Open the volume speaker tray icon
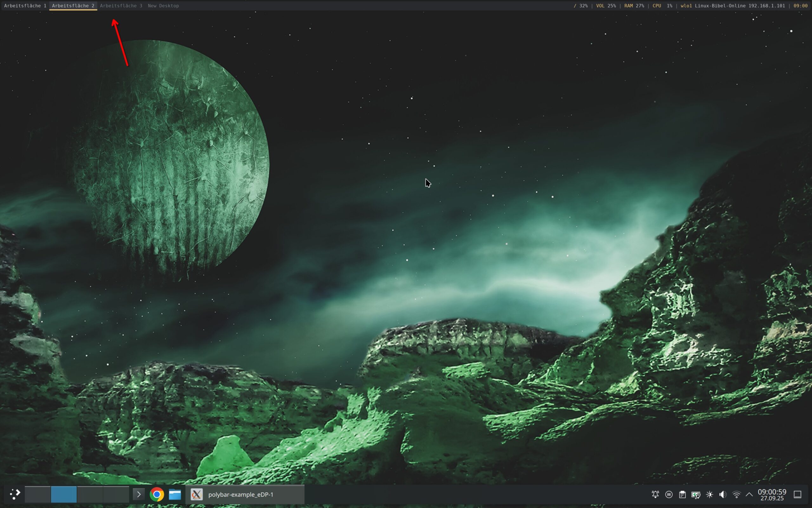Screen dimensions: 812x508 click(723, 494)
